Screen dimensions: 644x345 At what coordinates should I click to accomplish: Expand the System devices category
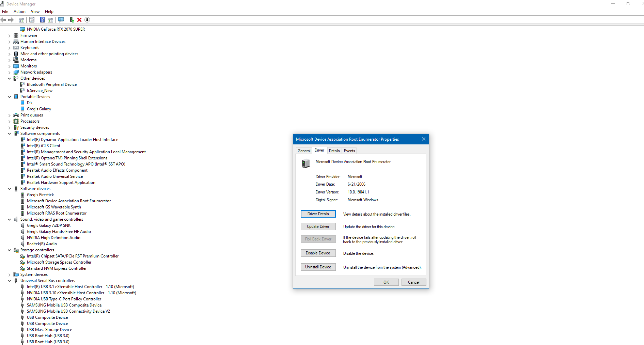pyautogui.click(x=10, y=275)
